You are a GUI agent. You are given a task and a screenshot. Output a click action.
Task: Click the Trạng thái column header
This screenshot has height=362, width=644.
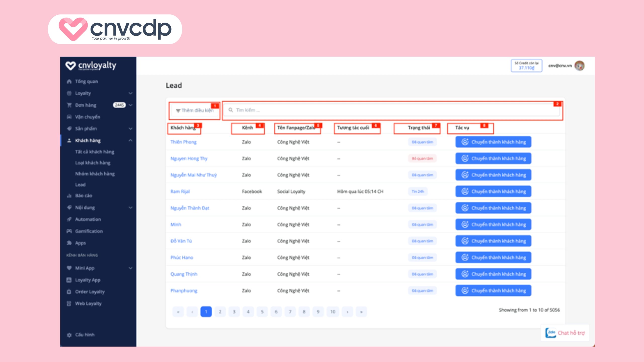coord(419,128)
